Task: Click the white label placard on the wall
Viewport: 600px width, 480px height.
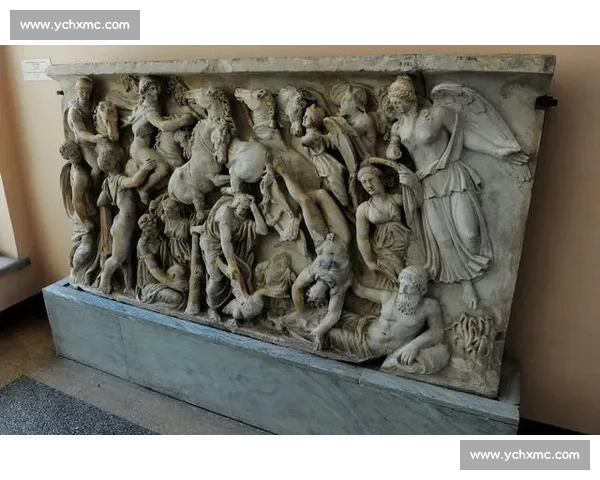Action: click(36, 69)
